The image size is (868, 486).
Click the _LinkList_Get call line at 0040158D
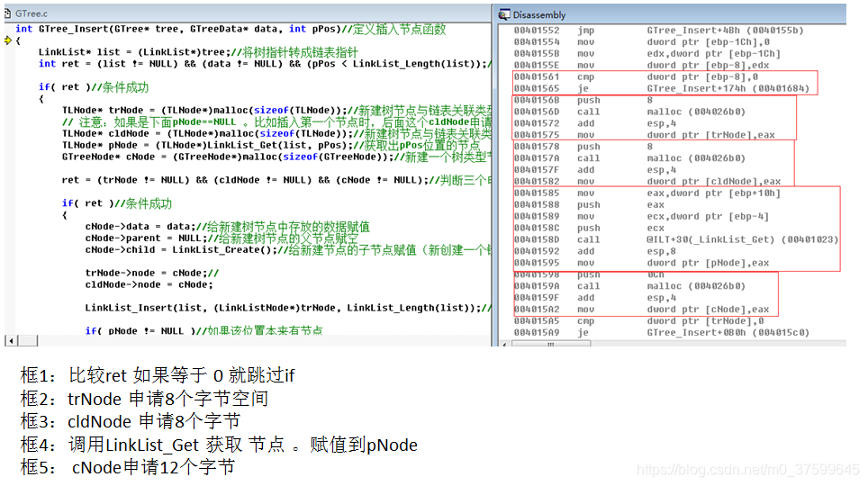[x=676, y=239]
